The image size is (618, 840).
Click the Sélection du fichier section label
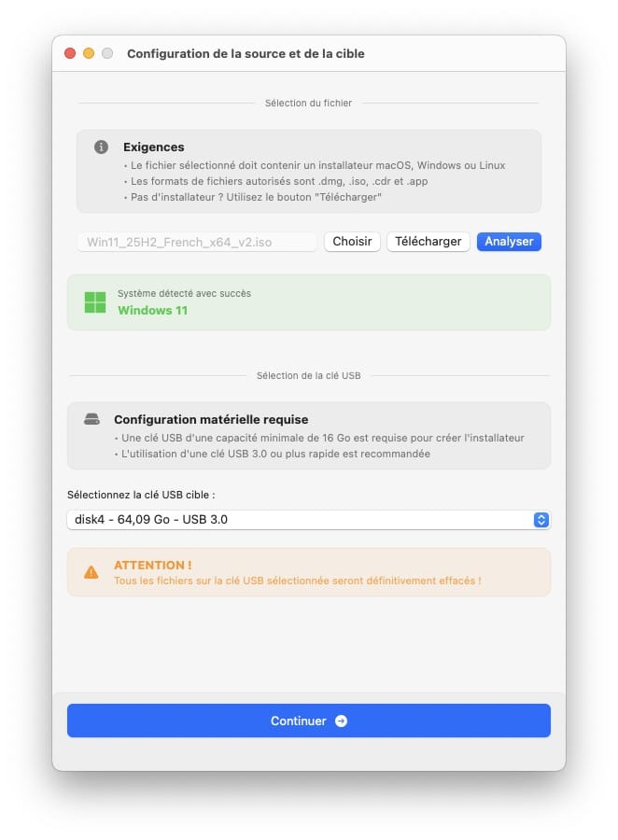pyautogui.click(x=308, y=103)
